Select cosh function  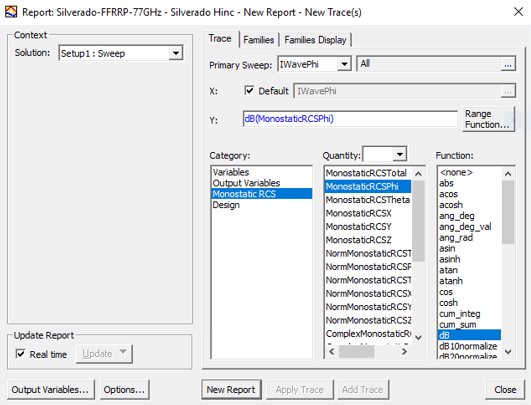tap(469, 302)
